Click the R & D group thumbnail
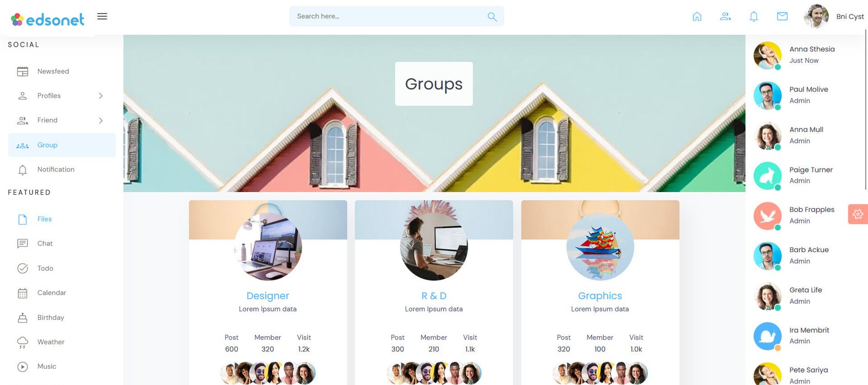The width and height of the screenshot is (868, 385). tap(434, 247)
